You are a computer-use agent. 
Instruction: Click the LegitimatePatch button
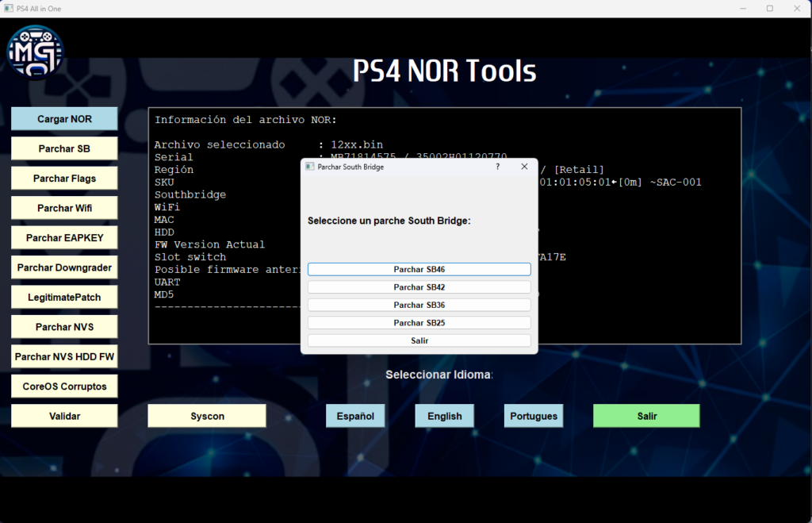(64, 298)
